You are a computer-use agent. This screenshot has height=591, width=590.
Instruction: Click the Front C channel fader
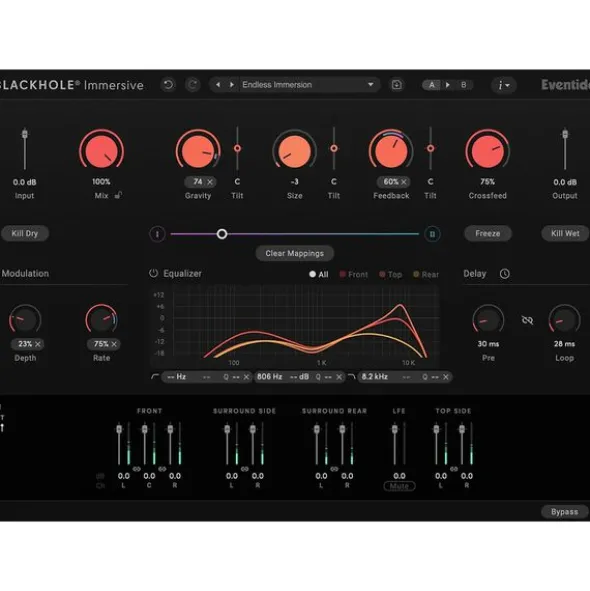(x=144, y=429)
